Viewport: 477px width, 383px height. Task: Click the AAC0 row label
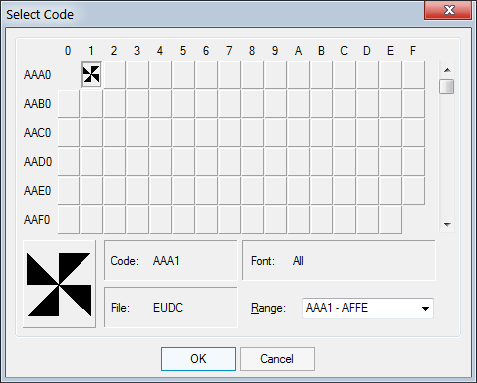click(37, 133)
